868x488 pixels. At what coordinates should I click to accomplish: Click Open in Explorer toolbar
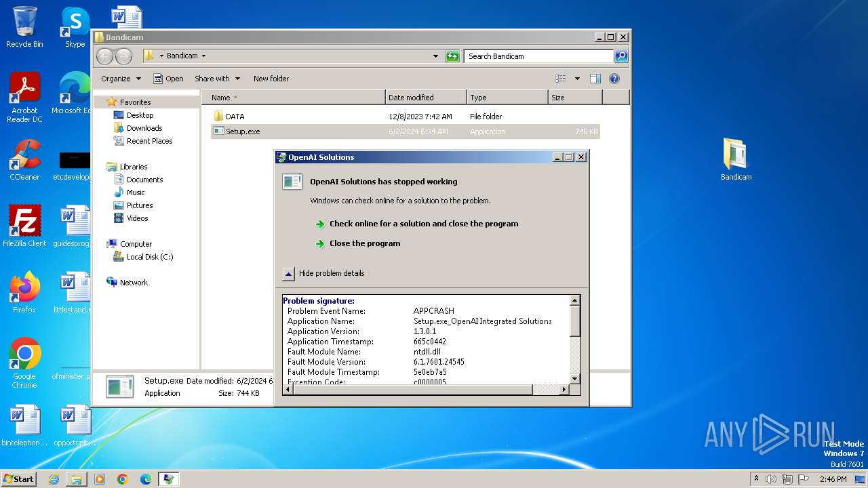(168, 79)
